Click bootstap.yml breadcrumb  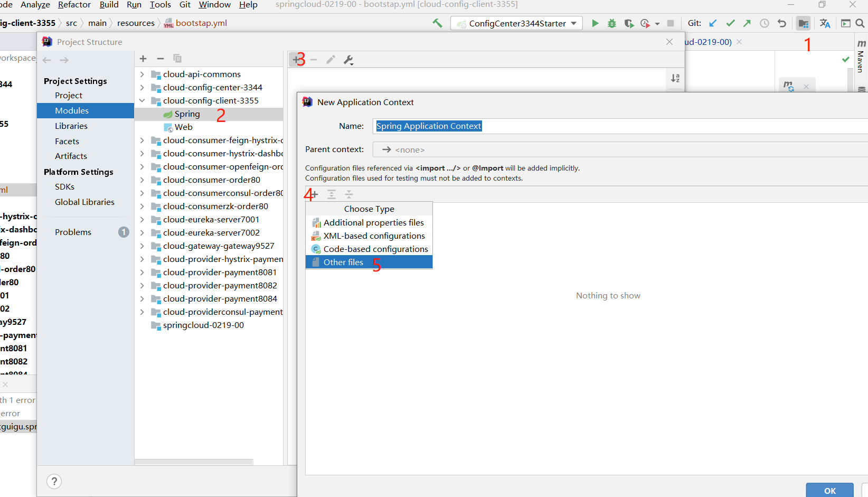201,23
